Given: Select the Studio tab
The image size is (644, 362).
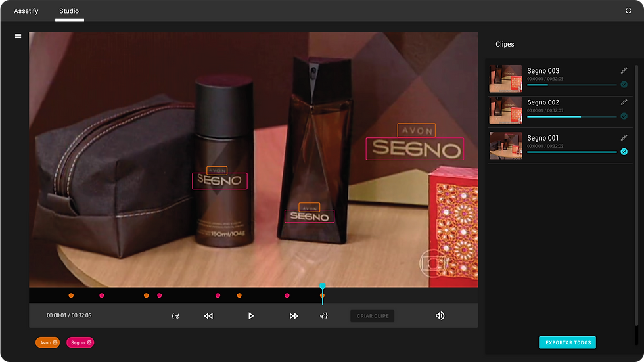Looking at the screenshot, I should pyautogui.click(x=69, y=11).
